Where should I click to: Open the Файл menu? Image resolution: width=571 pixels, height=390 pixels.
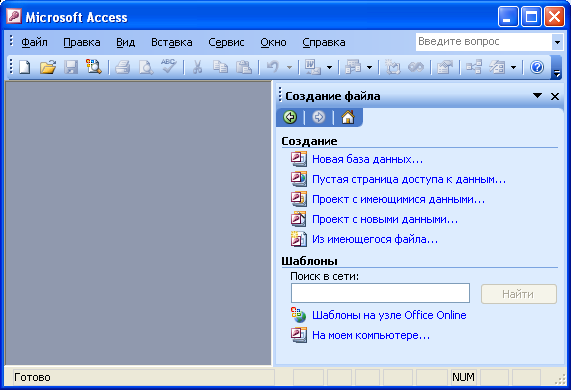pyautogui.click(x=34, y=42)
